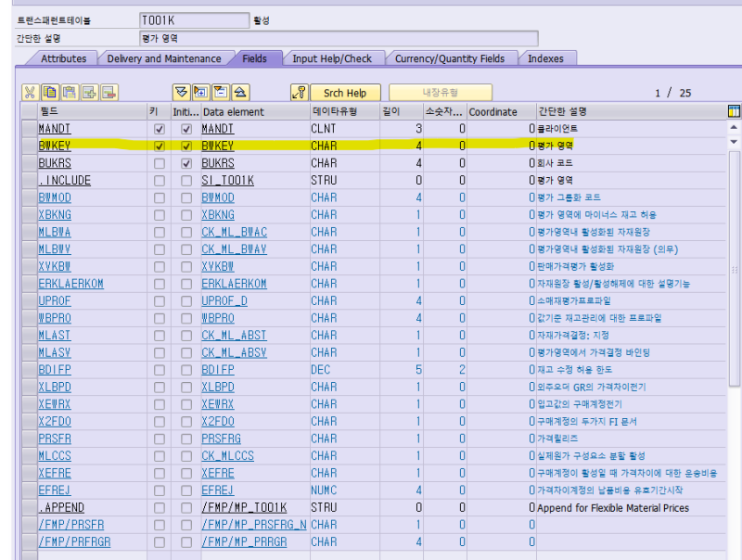
Task: Click the T001K table name field
Action: (x=195, y=19)
